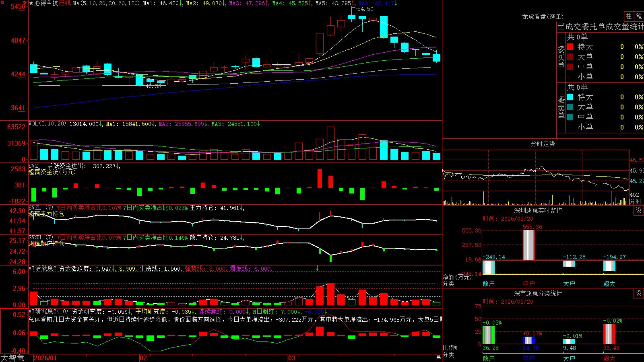Click the teal 中单 sell-order swatch
The height and width of the screenshot is (362, 644).
point(570,117)
